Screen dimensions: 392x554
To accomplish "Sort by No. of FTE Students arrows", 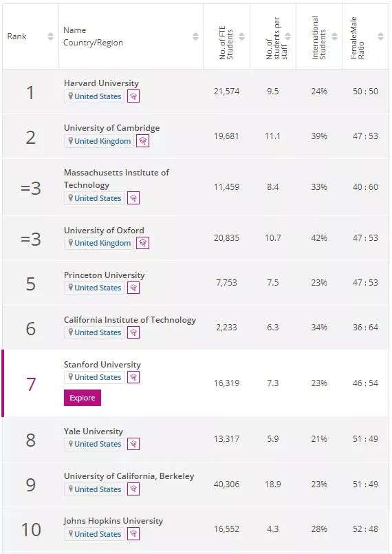I will point(242,36).
